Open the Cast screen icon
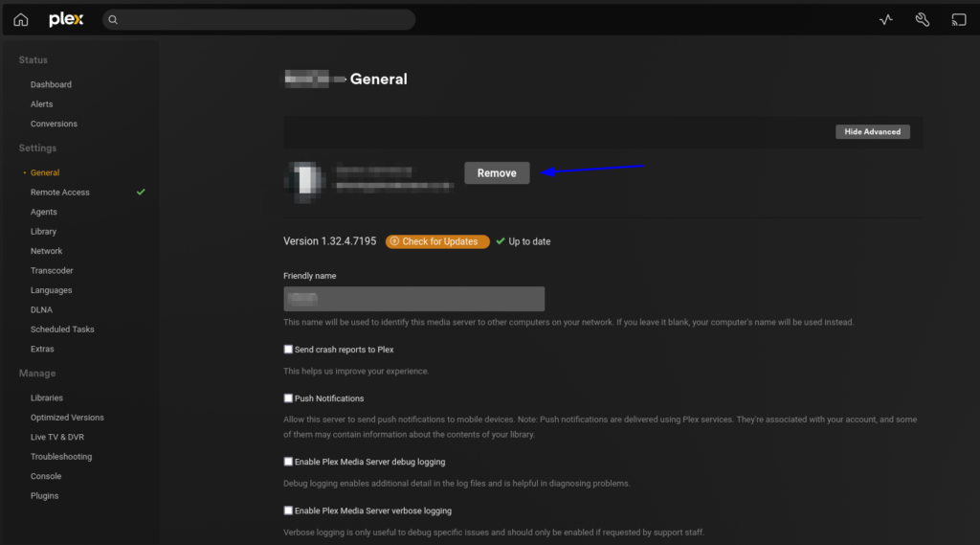 click(959, 20)
